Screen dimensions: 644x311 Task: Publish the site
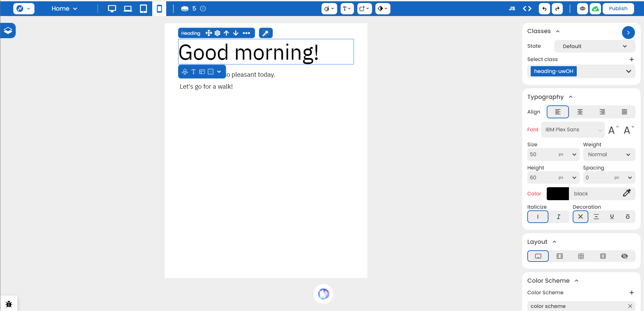(x=618, y=9)
